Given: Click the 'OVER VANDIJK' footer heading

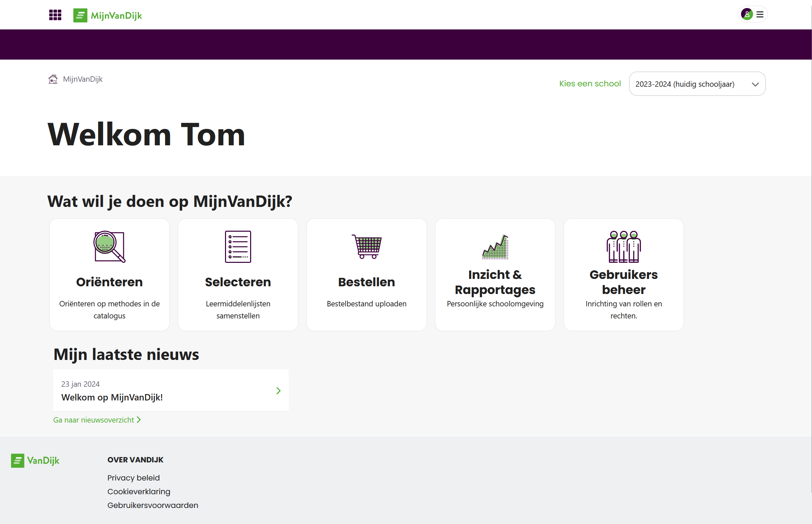Looking at the screenshot, I should pyautogui.click(x=135, y=460).
